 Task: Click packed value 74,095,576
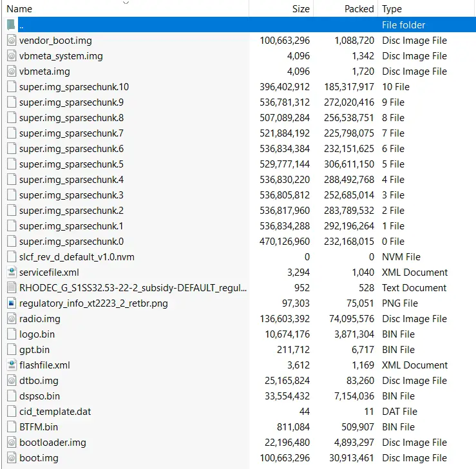[x=352, y=319]
